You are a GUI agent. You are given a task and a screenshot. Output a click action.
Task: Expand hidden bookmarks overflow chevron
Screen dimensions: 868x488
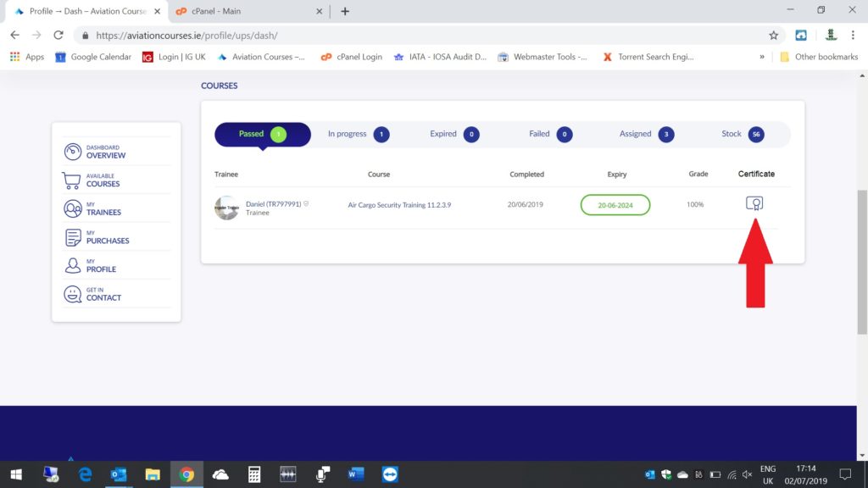click(x=761, y=57)
